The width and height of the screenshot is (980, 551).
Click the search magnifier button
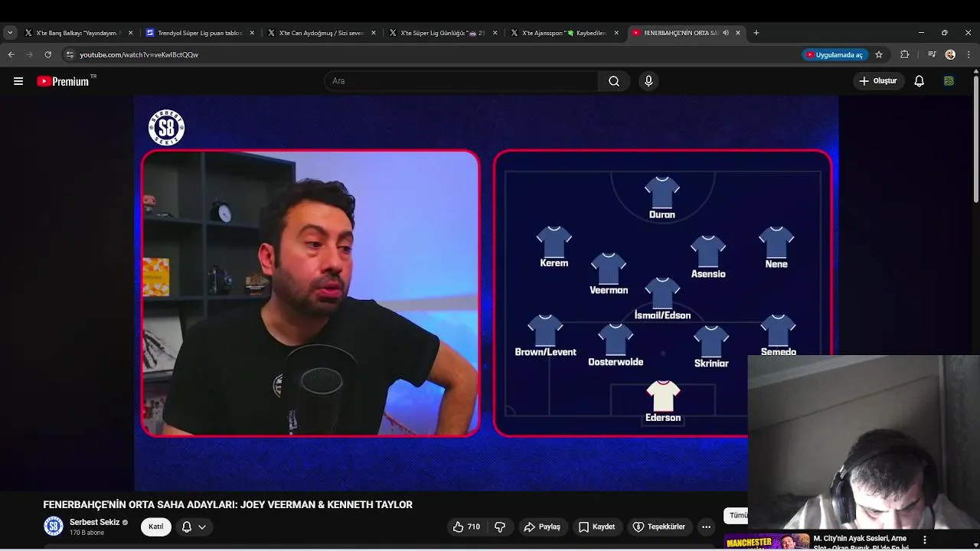coord(614,81)
